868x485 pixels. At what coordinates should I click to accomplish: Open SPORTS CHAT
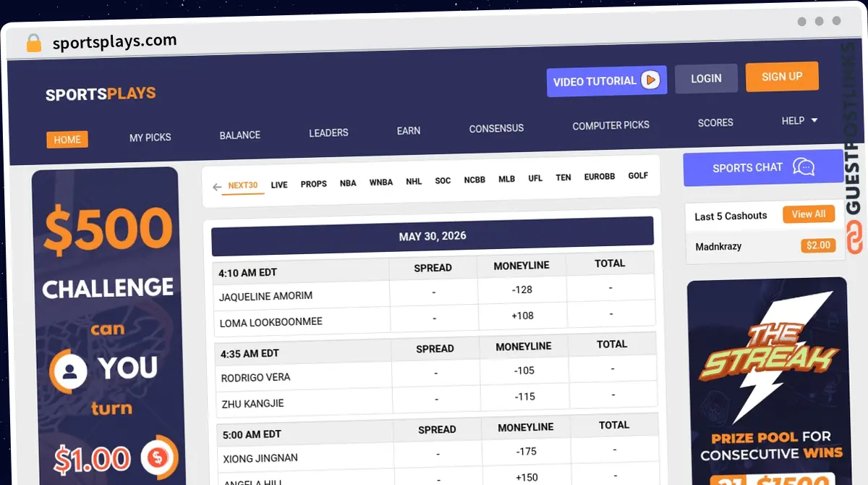(764, 168)
